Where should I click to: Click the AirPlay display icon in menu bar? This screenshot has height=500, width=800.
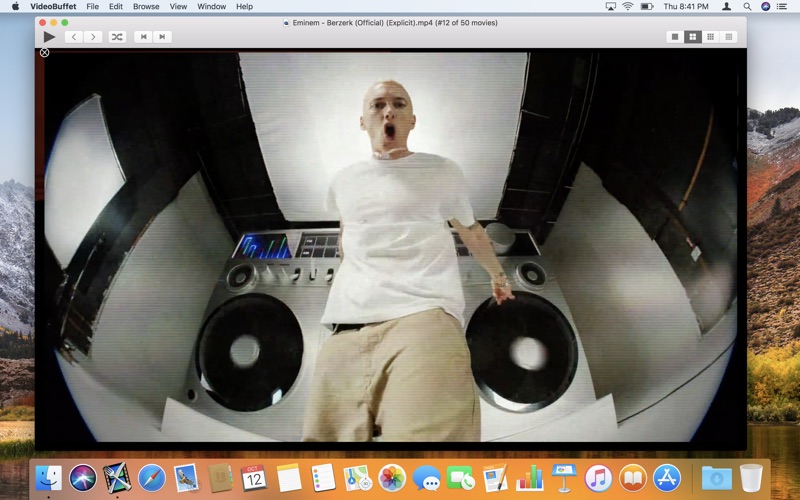(610, 7)
